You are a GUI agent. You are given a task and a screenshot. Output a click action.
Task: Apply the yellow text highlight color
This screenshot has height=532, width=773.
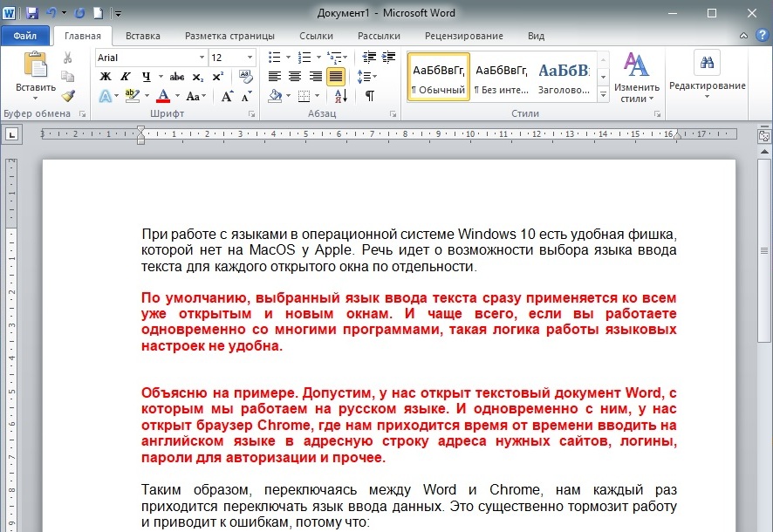coord(132,96)
